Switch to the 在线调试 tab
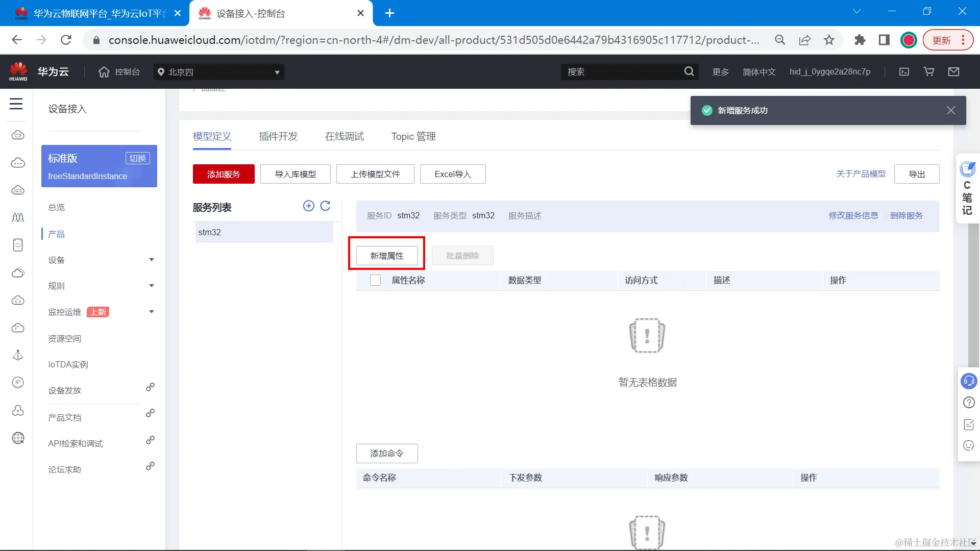The width and height of the screenshot is (980, 551). click(345, 136)
